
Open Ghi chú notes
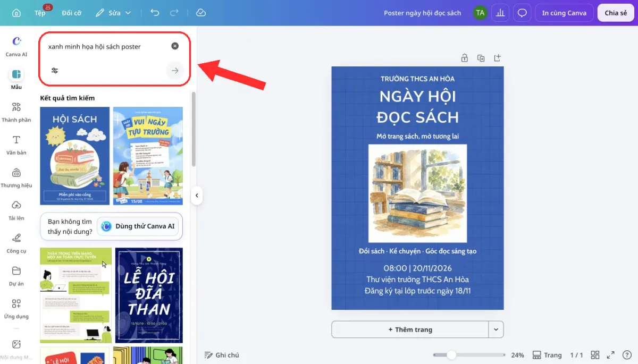click(x=222, y=355)
